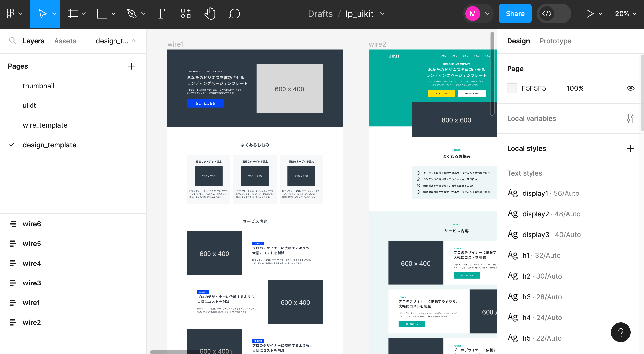Switch to the Prototype tab

(555, 41)
